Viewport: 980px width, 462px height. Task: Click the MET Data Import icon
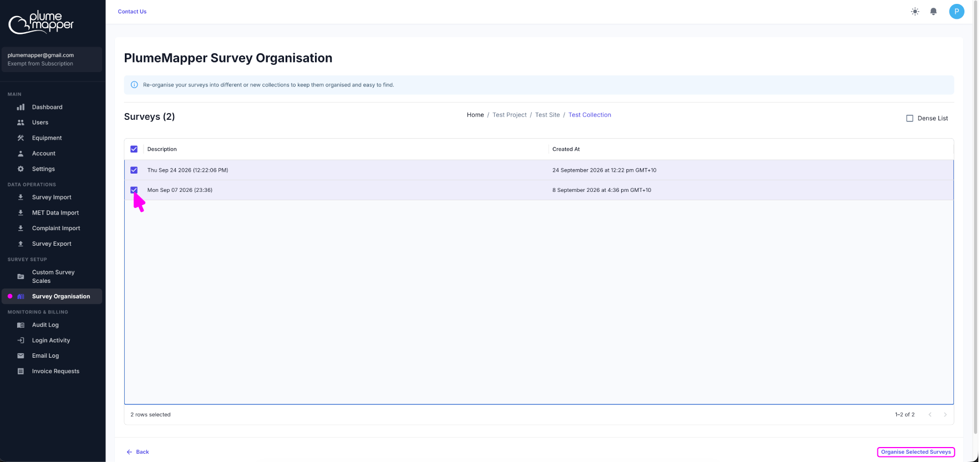[21, 213]
